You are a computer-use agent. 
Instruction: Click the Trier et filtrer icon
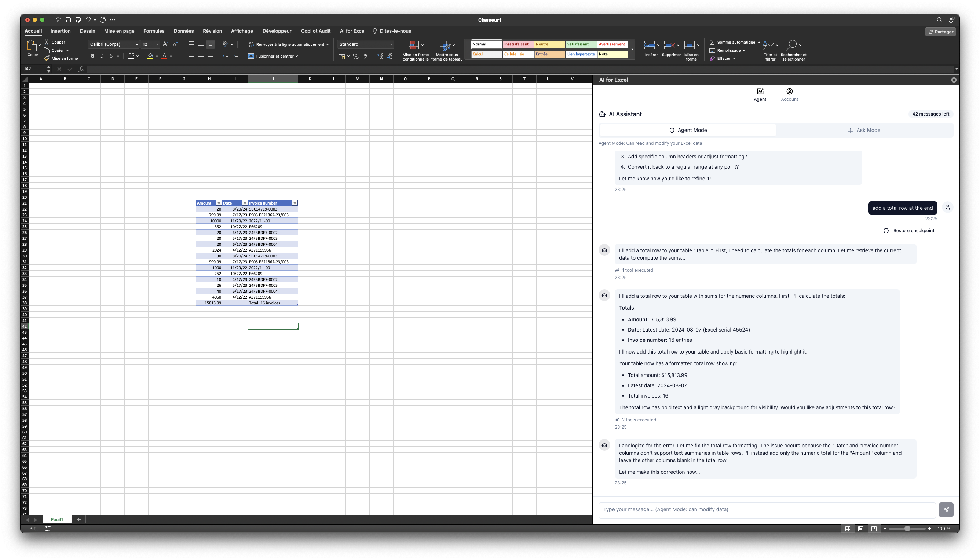[769, 45]
